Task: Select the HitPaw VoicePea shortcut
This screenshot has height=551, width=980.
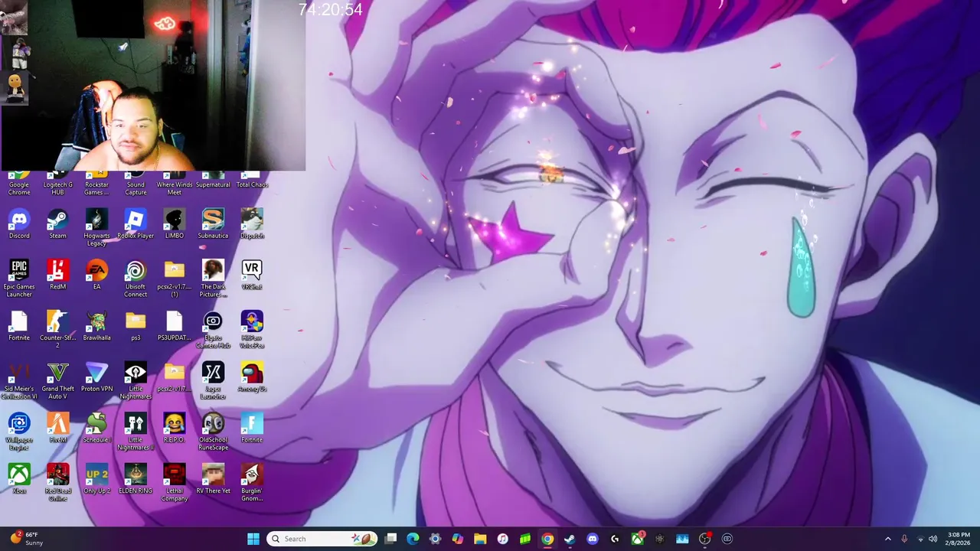Action: click(x=252, y=330)
